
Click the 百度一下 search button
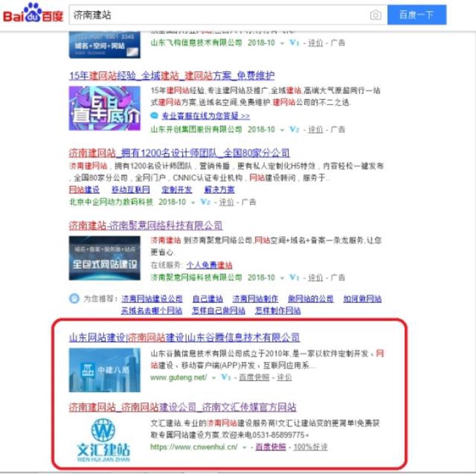click(x=416, y=14)
